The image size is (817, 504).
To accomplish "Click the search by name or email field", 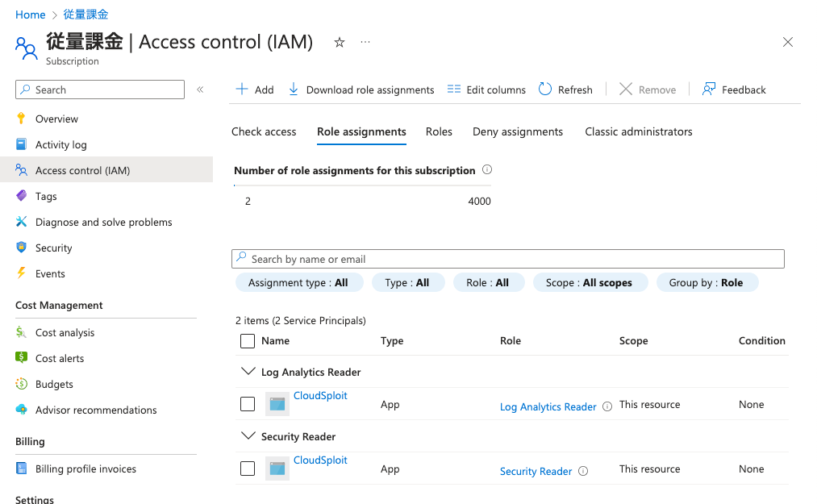I will pos(508,258).
